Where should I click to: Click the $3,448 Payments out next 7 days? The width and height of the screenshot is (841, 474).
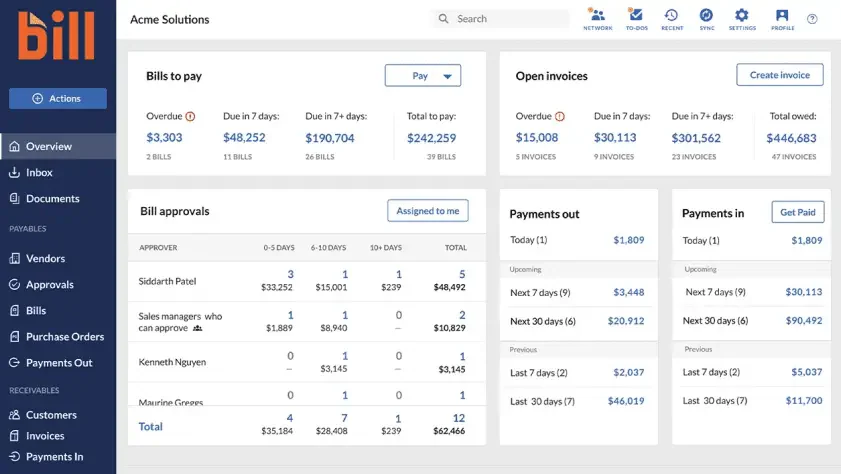click(x=629, y=293)
